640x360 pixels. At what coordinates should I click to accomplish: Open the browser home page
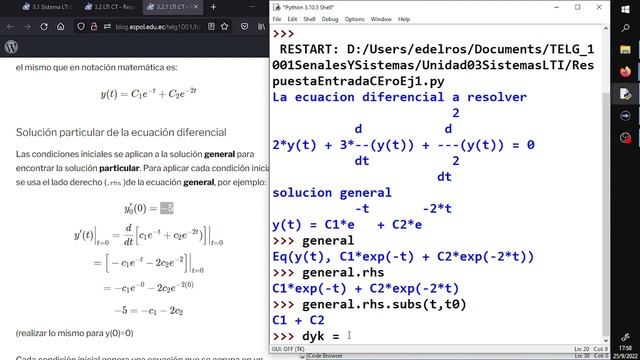61,27
